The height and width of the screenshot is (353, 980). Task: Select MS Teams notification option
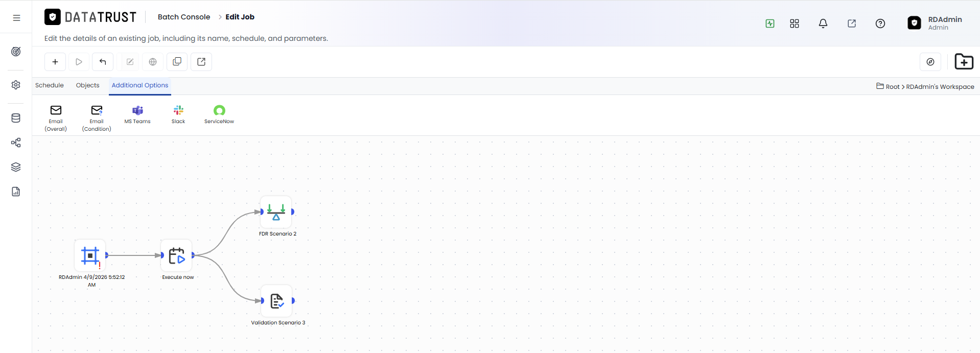coord(137,114)
